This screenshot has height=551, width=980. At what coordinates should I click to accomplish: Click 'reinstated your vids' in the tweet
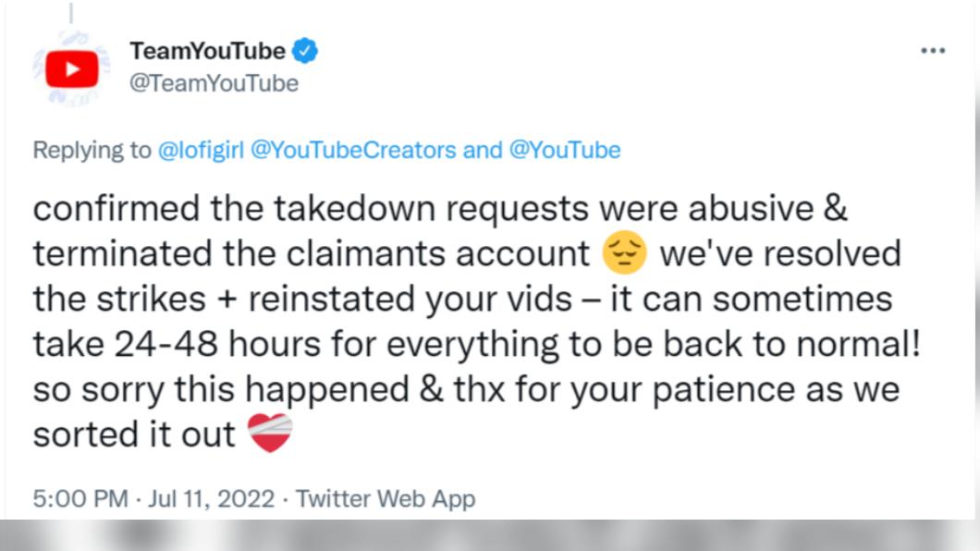click(x=410, y=299)
